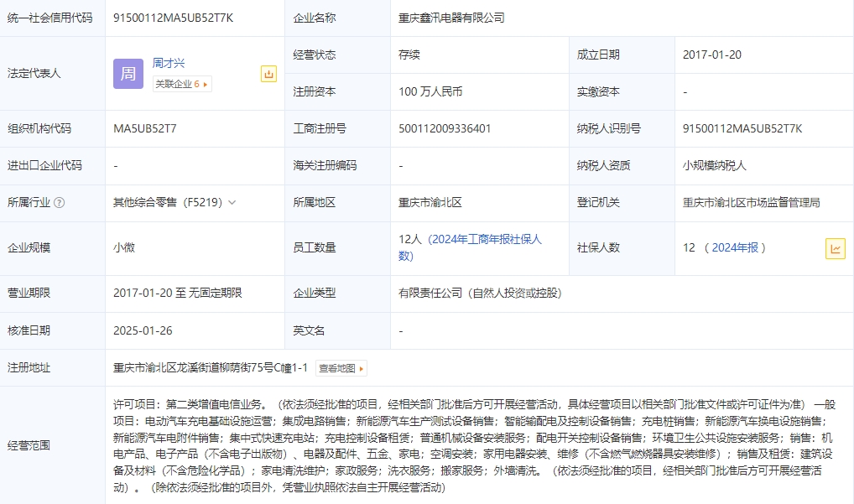854x504 pixels.
Task: Click the 重庆市渝北区市场监督管理局 registration authority
Action: tap(751, 203)
